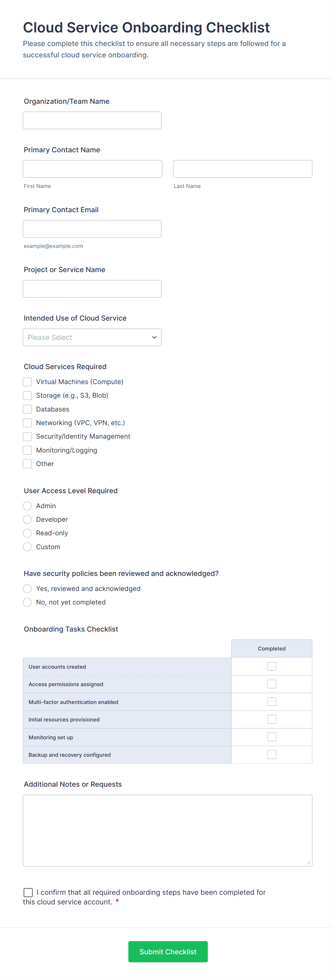
Task: Click into Additional Notes or Requests textarea
Action: pos(167,830)
